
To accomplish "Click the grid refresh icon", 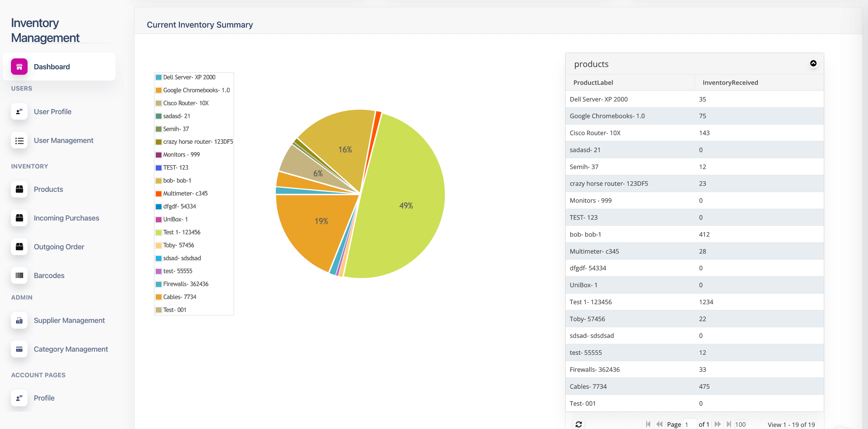I will coord(579,424).
